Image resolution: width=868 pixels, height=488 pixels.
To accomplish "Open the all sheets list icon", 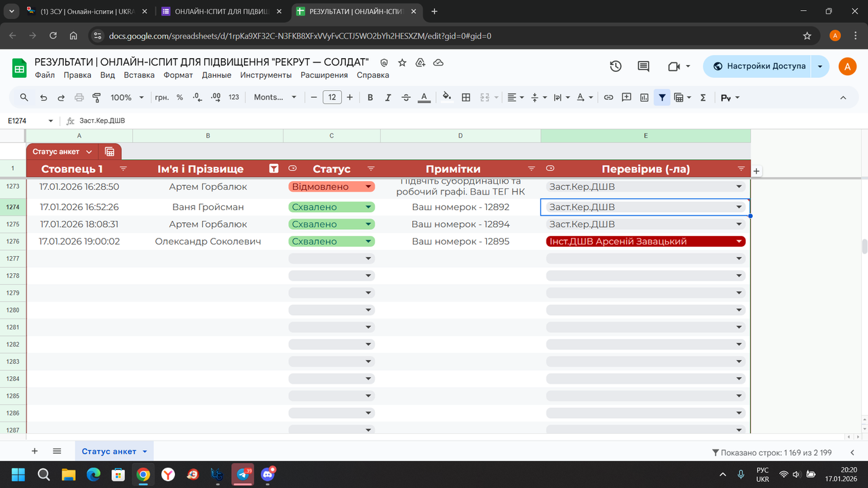I will [57, 451].
